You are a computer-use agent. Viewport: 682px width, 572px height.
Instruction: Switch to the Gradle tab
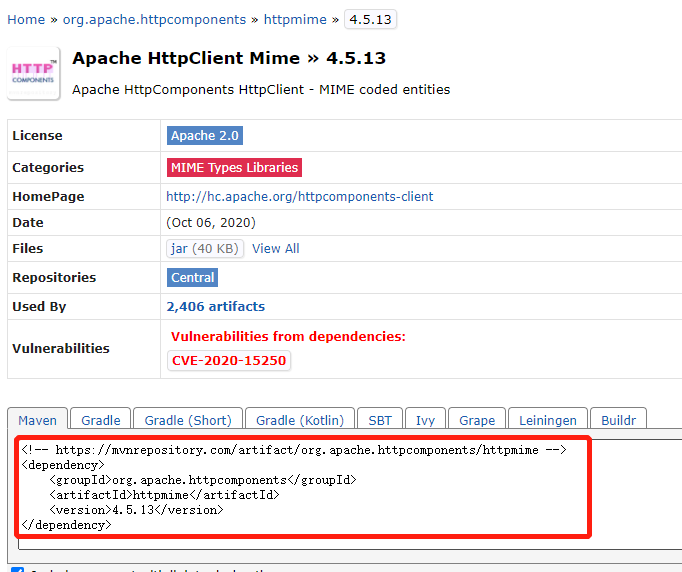[100, 420]
